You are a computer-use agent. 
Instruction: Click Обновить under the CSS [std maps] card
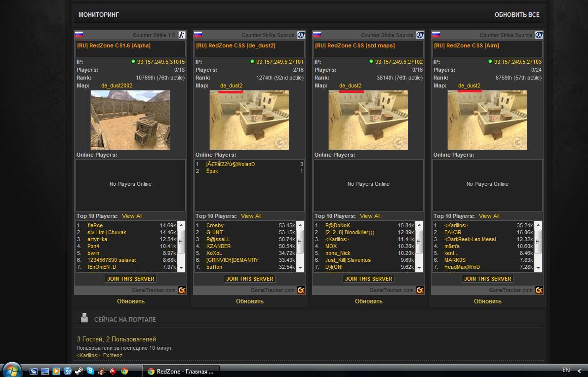(369, 301)
